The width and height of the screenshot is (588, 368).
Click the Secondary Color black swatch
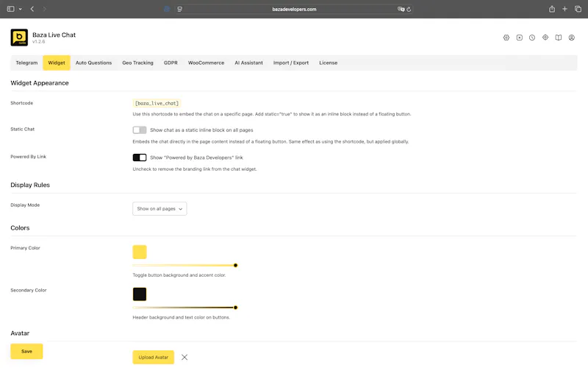pos(140,294)
